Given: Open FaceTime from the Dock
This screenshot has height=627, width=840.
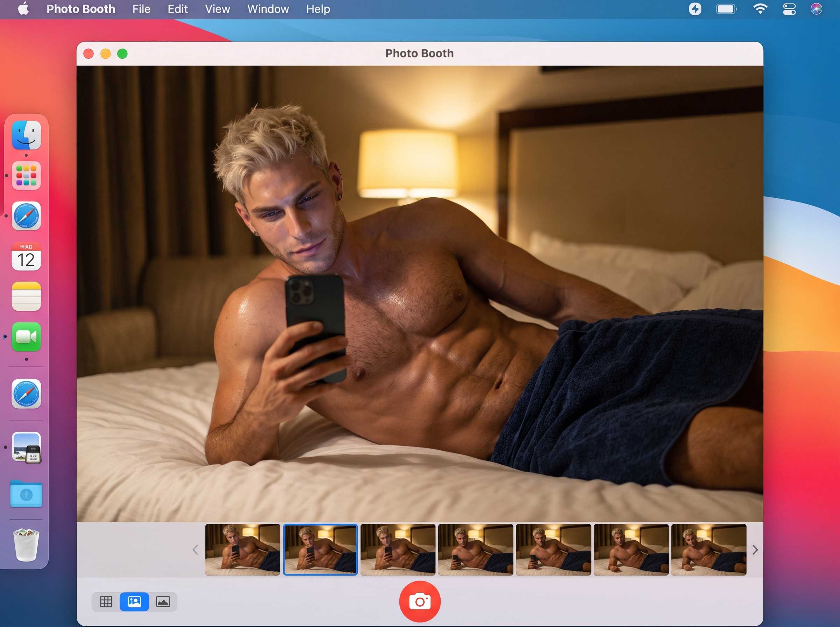Looking at the screenshot, I should click(26, 337).
